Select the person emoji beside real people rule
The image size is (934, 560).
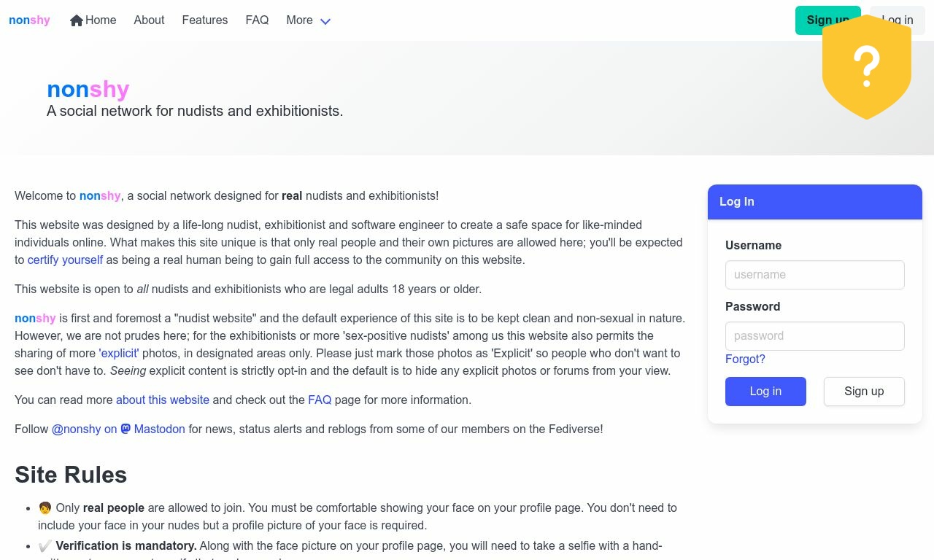(45, 507)
